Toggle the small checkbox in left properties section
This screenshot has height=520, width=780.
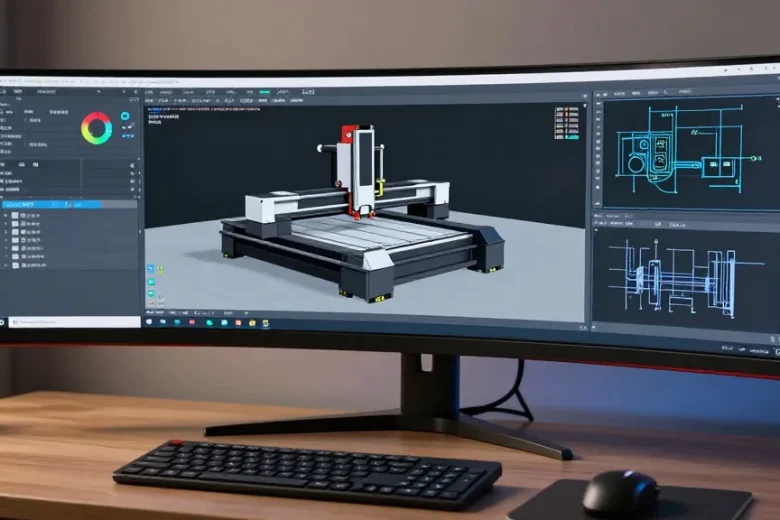(x=25, y=120)
